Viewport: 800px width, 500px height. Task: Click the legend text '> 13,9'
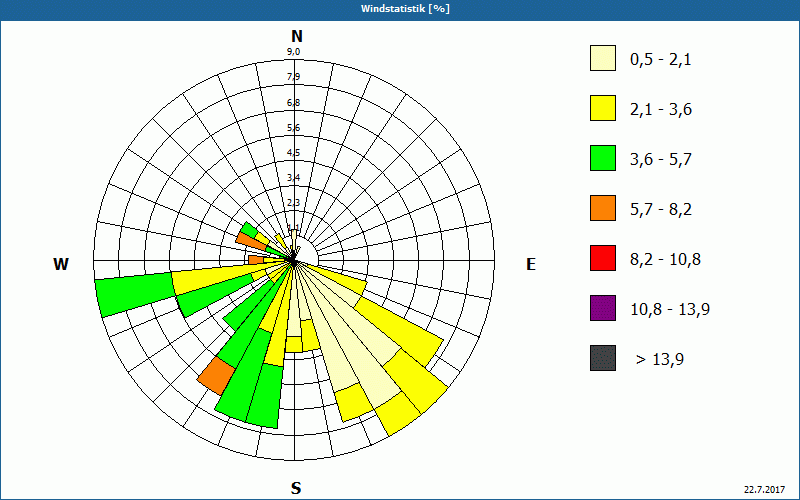click(660, 360)
